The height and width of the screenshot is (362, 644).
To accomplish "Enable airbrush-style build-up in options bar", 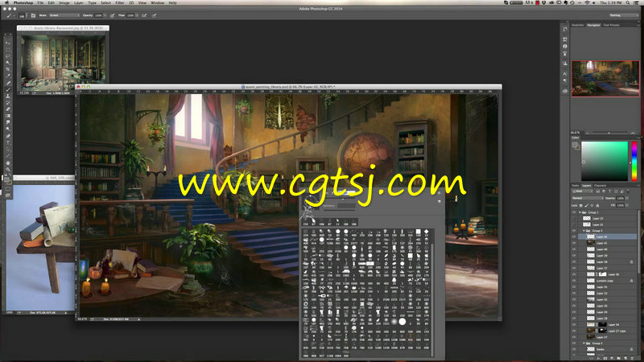I will coord(144,15).
